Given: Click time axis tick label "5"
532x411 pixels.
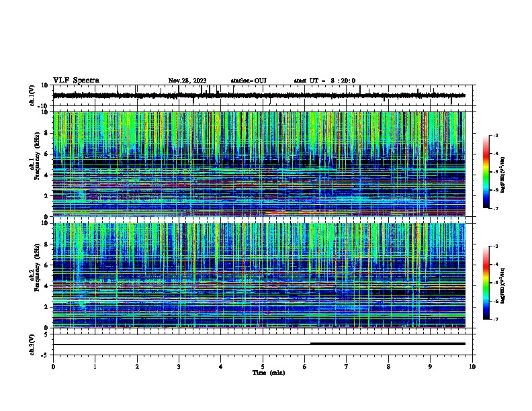Looking at the screenshot, I should (x=263, y=367).
